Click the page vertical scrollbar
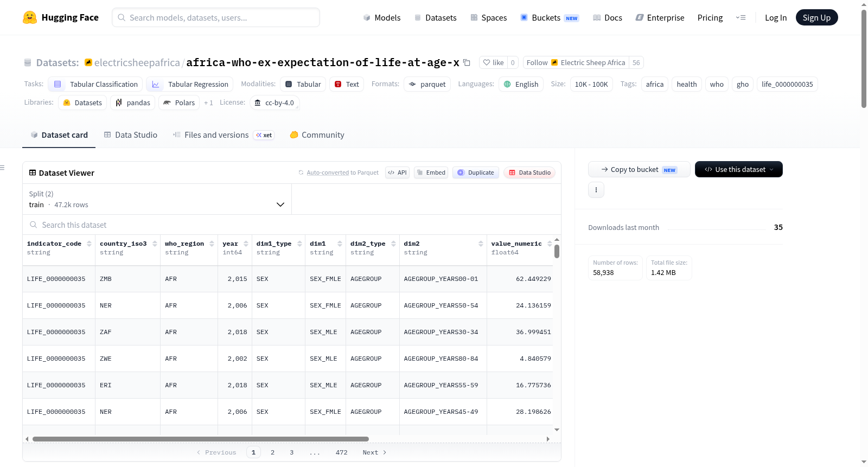868x467 pixels. point(864,59)
